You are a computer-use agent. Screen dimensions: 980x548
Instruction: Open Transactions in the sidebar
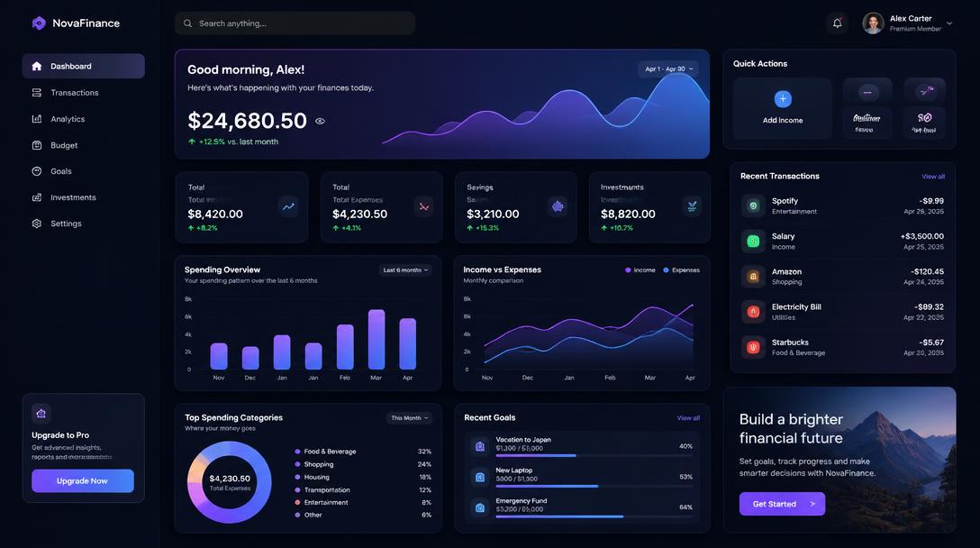tap(83, 93)
